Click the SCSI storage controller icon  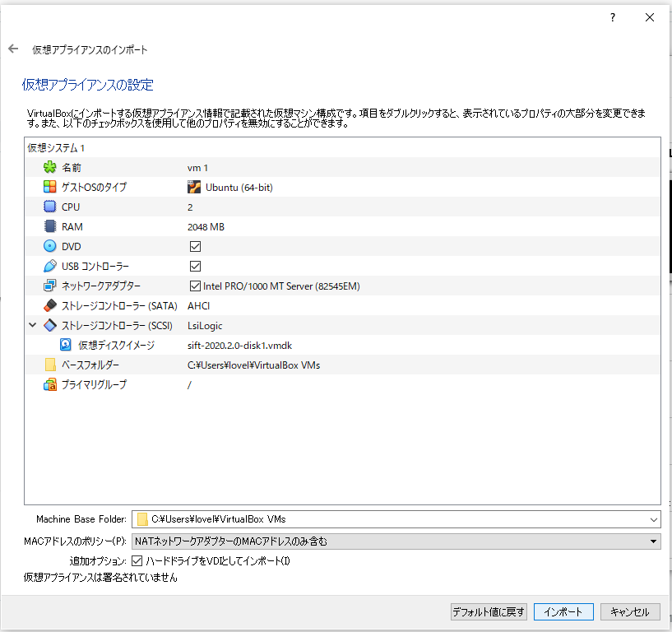(x=49, y=325)
